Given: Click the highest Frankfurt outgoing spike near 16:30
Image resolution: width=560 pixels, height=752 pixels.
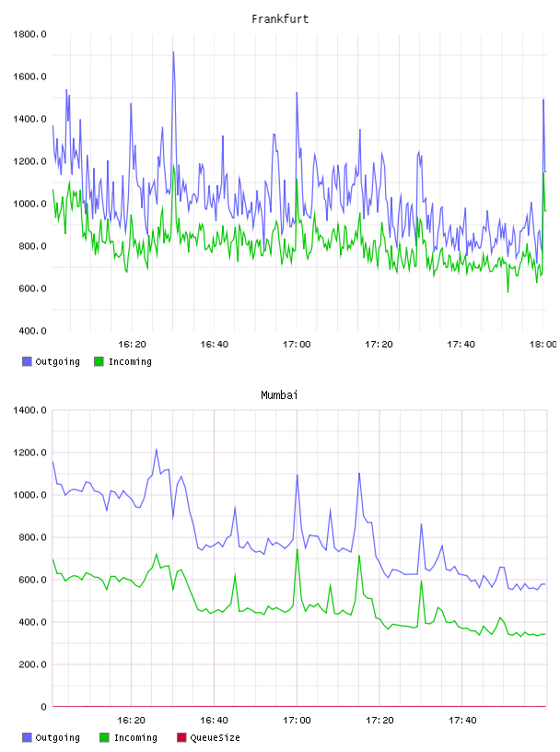Looking at the screenshot, I should click(x=173, y=53).
